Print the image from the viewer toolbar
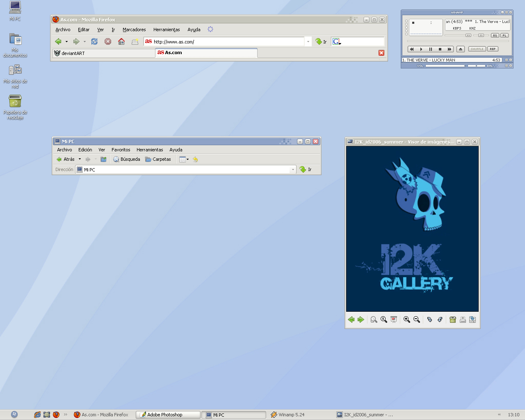 [x=463, y=320]
